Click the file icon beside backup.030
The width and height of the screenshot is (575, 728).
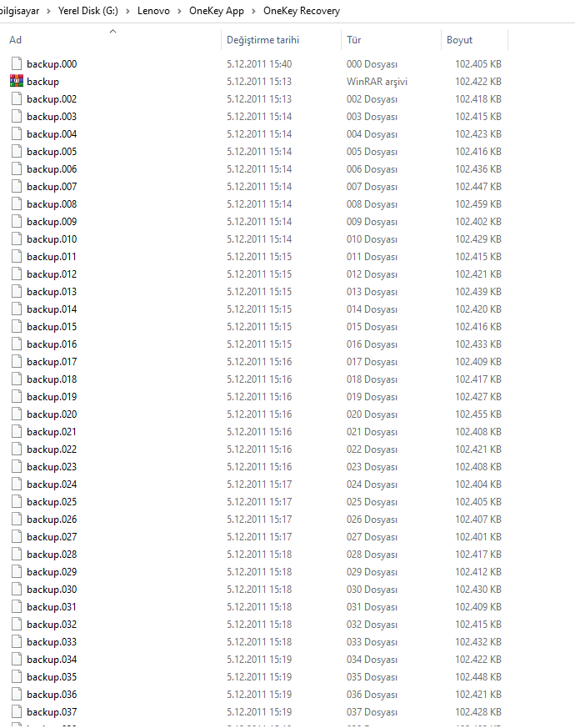17,590
